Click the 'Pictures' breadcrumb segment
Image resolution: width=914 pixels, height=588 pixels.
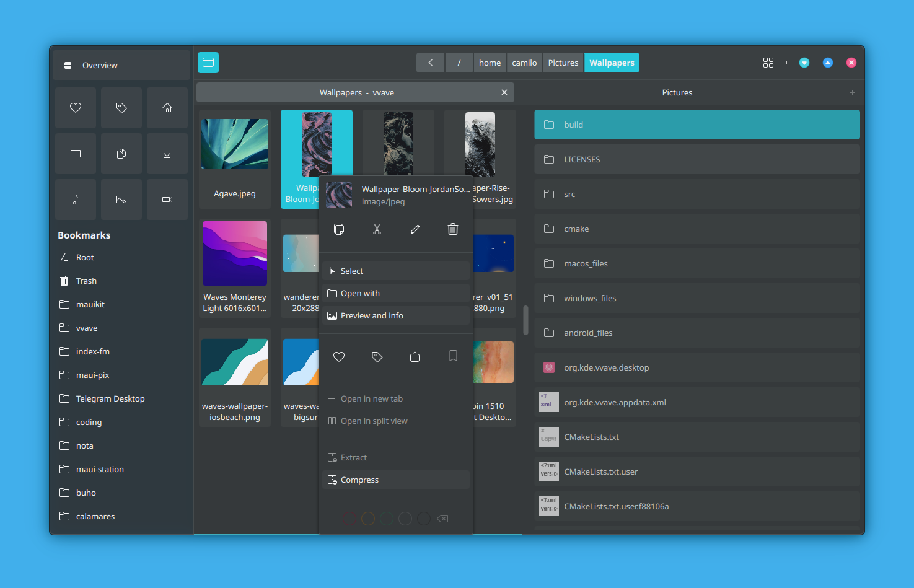[x=563, y=63]
